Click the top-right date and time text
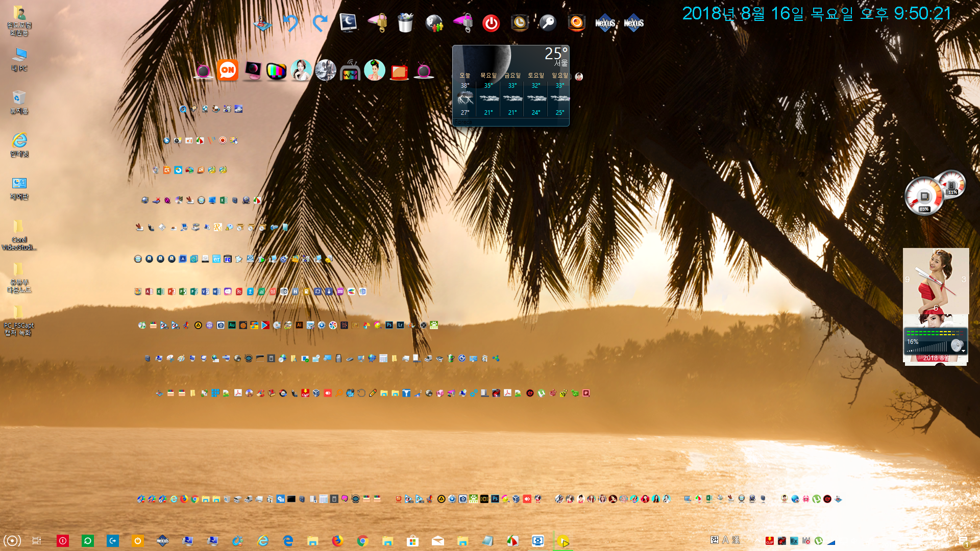This screenshot has height=551, width=980. click(817, 13)
